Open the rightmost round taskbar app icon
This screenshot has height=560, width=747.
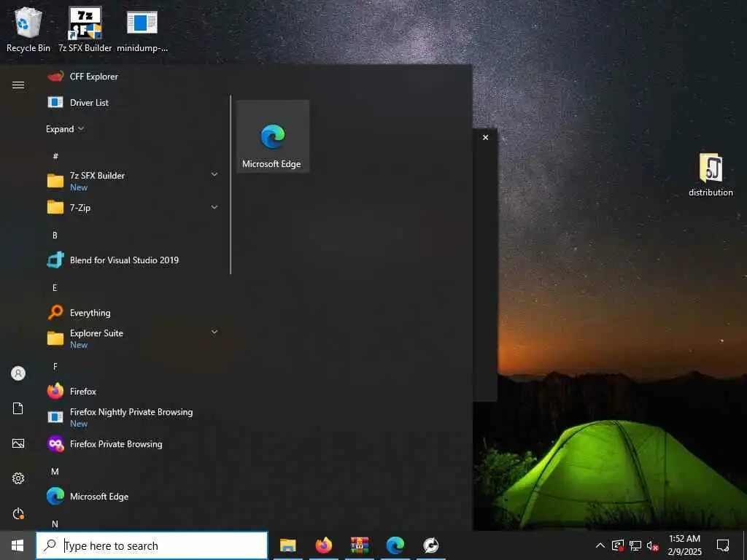(431, 545)
